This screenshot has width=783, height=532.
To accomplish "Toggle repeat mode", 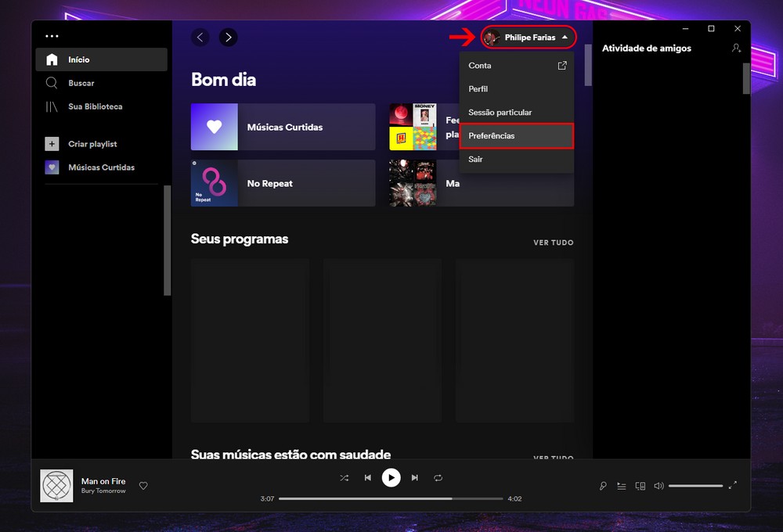I will [x=438, y=477].
